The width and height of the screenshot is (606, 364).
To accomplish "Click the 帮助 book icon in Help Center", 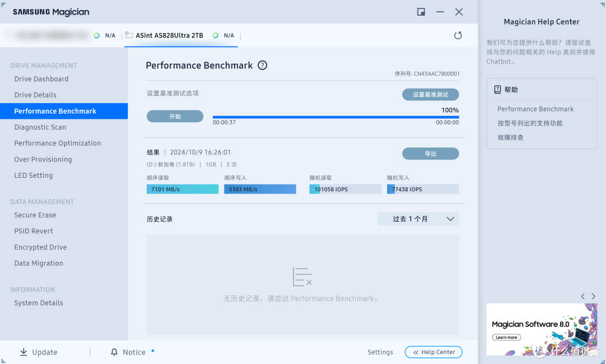I will pyautogui.click(x=497, y=90).
